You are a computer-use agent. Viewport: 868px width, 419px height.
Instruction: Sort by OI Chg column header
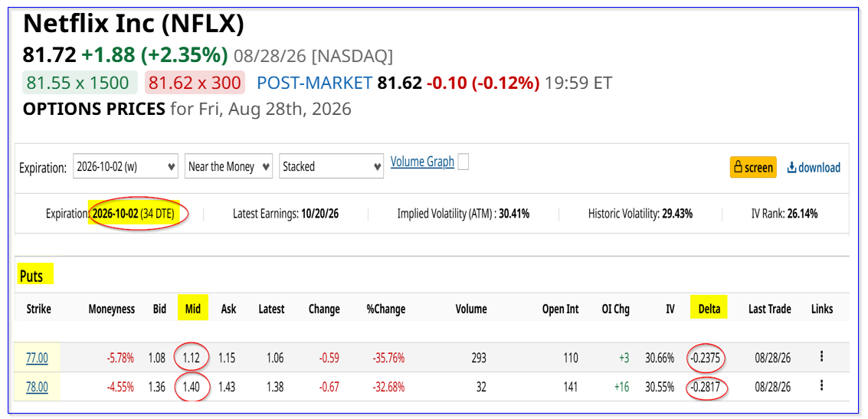[616, 309]
